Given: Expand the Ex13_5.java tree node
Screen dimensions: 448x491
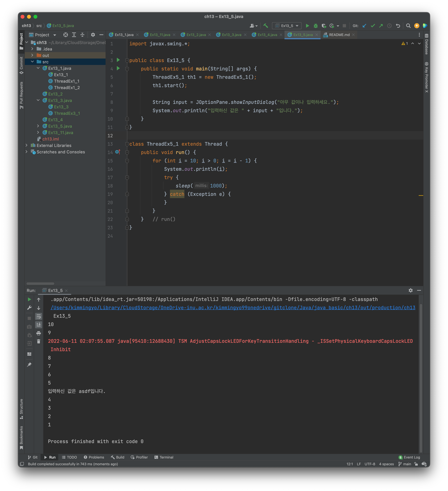Looking at the screenshot, I should (38, 126).
